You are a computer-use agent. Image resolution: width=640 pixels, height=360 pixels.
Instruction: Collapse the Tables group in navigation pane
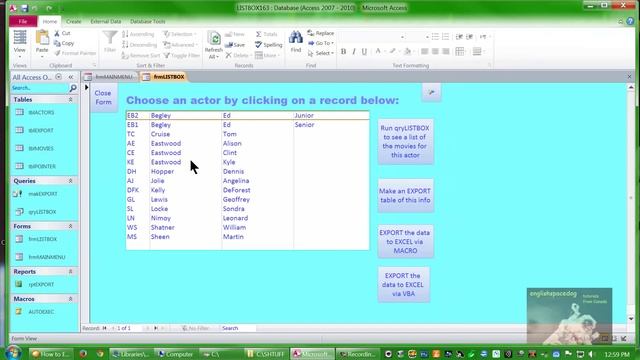pos(70,100)
